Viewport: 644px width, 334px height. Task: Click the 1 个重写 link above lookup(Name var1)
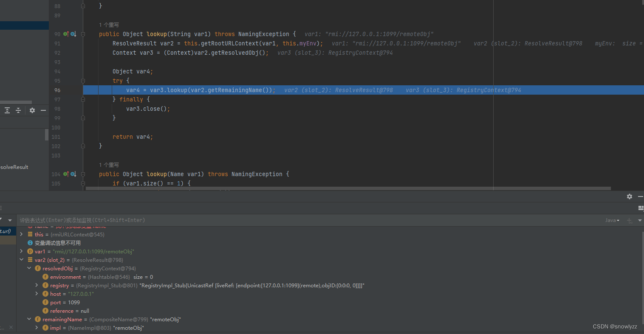109,165
